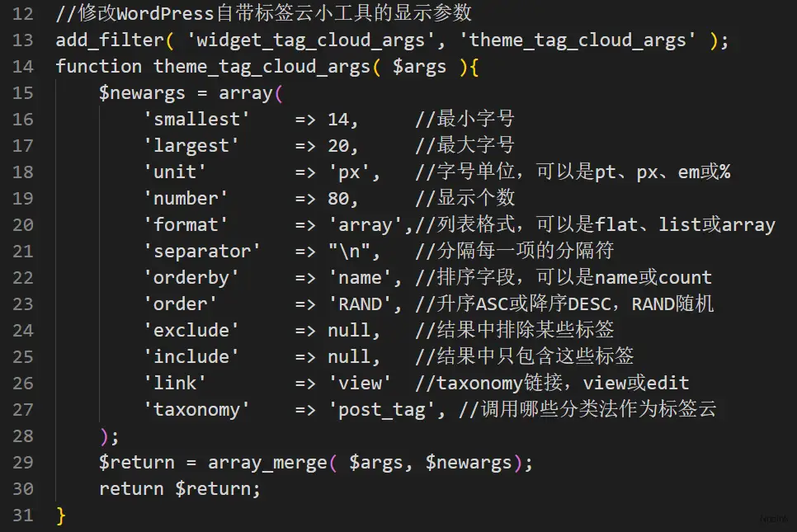This screenshot has width=797, height=532.
Task: Click the value 20 for largest
Action: click(338, 146)
